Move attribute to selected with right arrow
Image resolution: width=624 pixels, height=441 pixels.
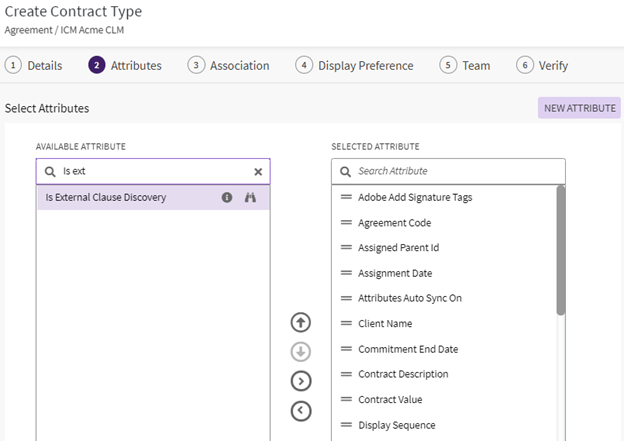click(300, 381)
